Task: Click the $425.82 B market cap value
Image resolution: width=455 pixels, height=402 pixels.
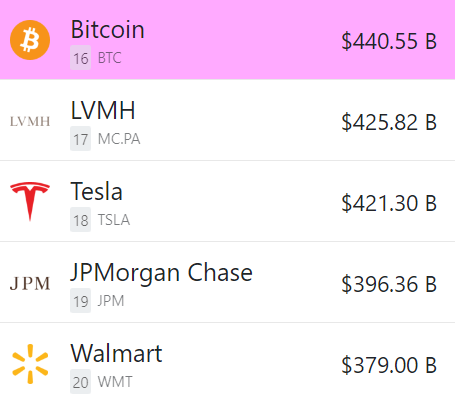Action: pyautogui.click(x=389, y=122)
